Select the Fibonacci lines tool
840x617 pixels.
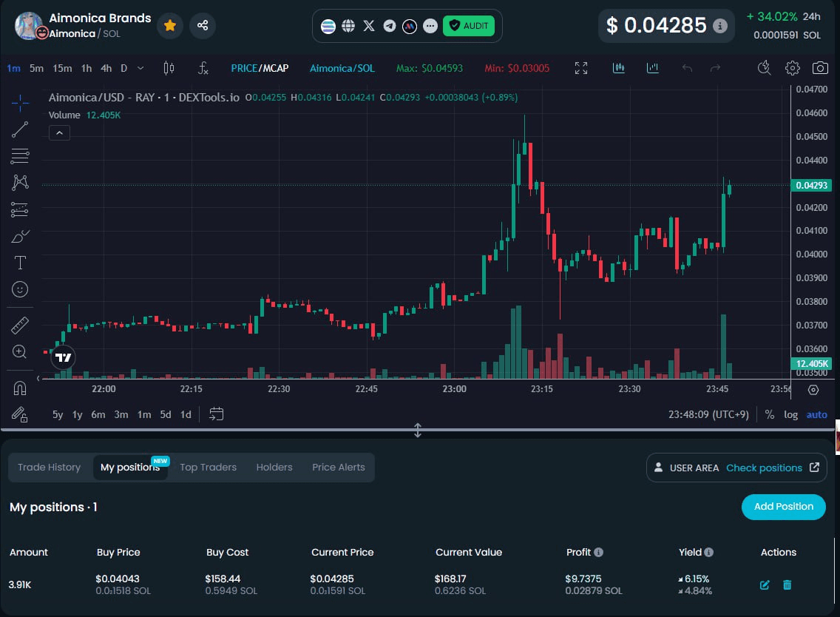tap(20, 156)
